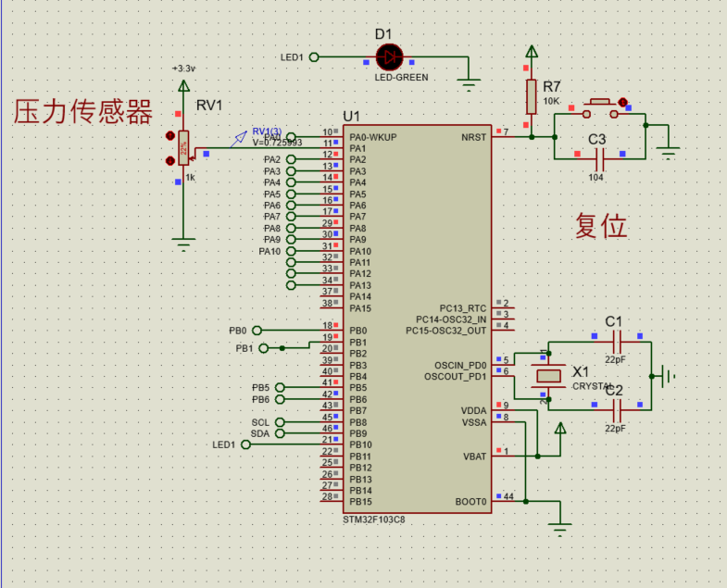Click the 1k value under RV1
The height and width of the screenshot is (588, 727).
pyautogui.click(x=190, y=178)
